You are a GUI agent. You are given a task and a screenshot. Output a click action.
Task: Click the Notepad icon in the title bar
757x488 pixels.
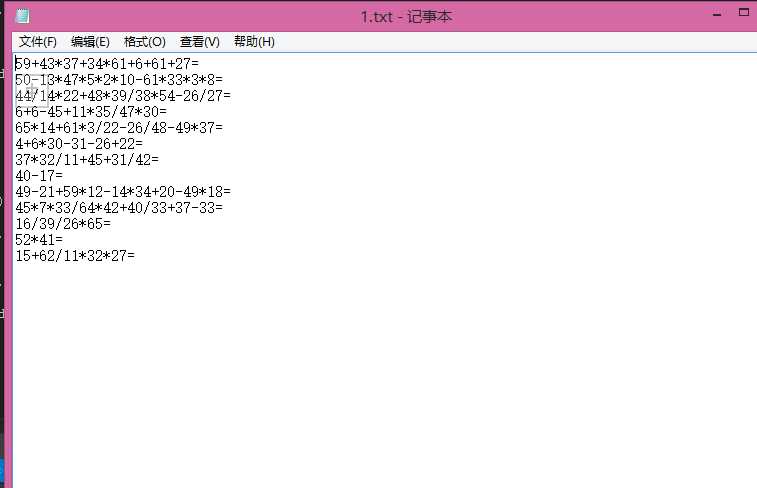pyautogui.click(x=22, y=16)
